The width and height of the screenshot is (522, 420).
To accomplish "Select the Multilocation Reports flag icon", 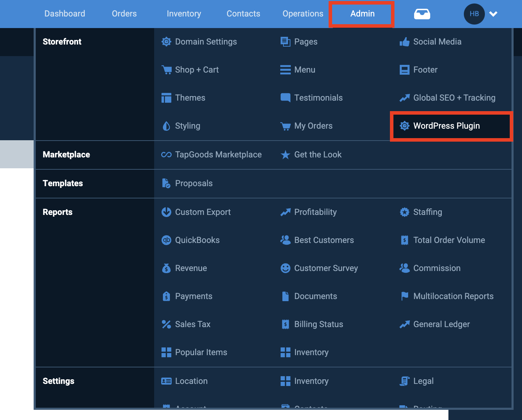I will click(405, 296).
